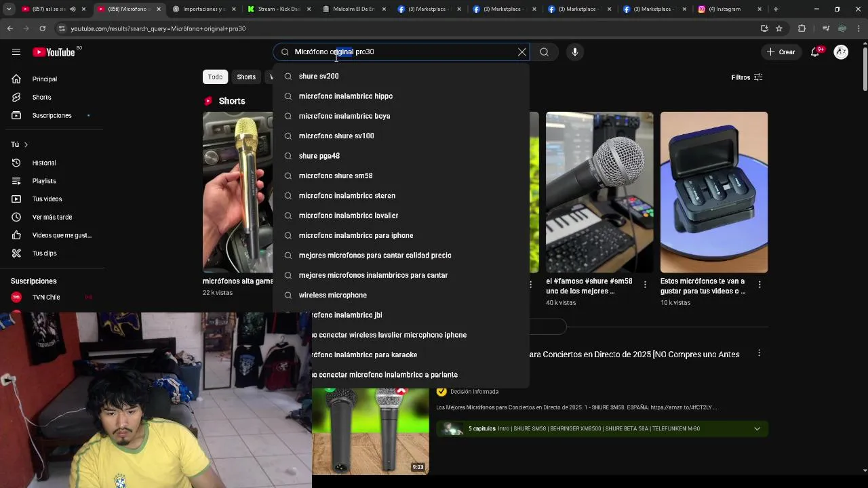Image resolution: width=868 pixels, height=488 pixels.
Task: Select the Todo filter chip
Action: (x=215, y=77)
